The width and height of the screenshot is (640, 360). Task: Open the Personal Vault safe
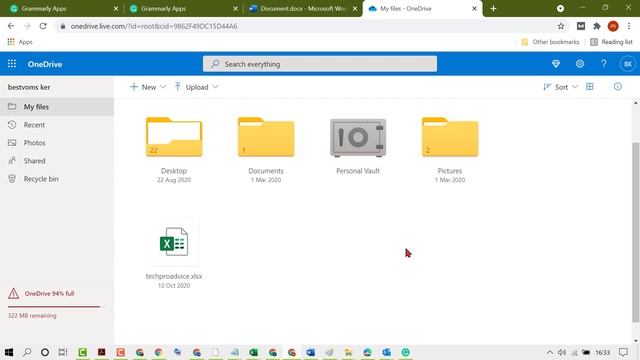click(358, 138)
